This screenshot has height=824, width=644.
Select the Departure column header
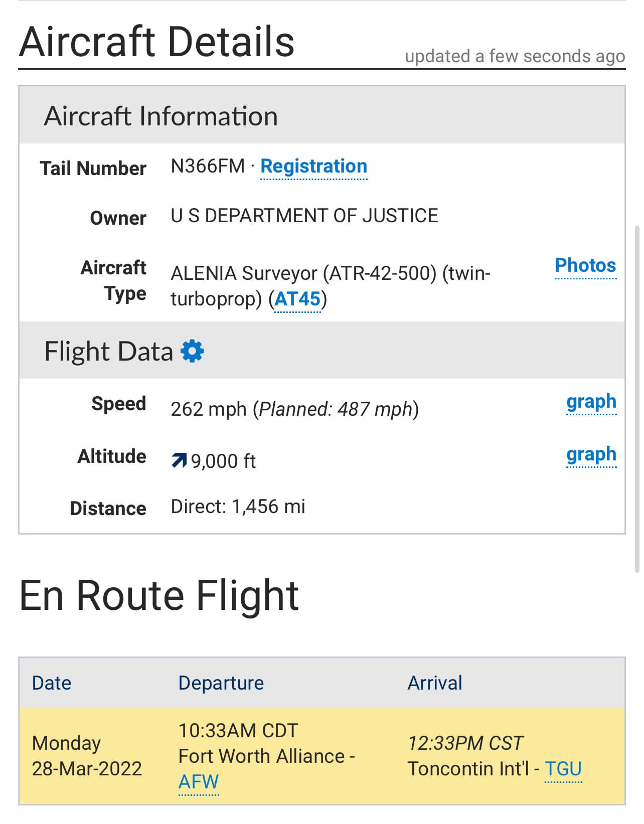[x=221, y=683]
